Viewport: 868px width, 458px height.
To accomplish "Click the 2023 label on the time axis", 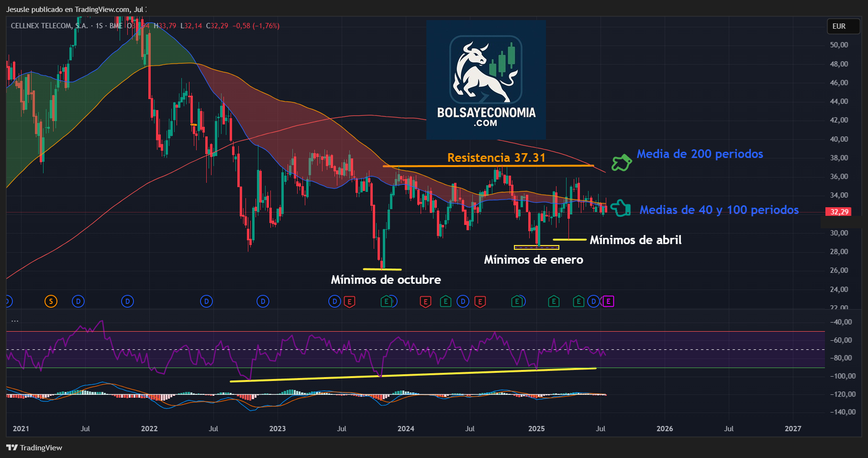I will [278, 428].
